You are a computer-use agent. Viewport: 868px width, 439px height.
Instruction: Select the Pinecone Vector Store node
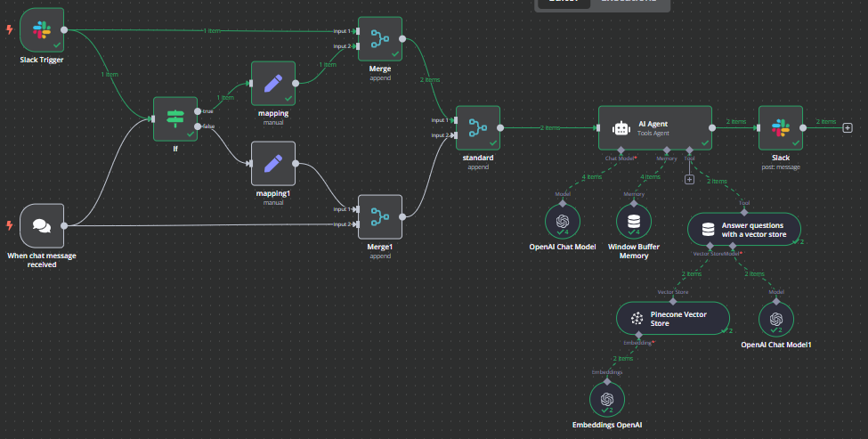(x=672, y=318)
